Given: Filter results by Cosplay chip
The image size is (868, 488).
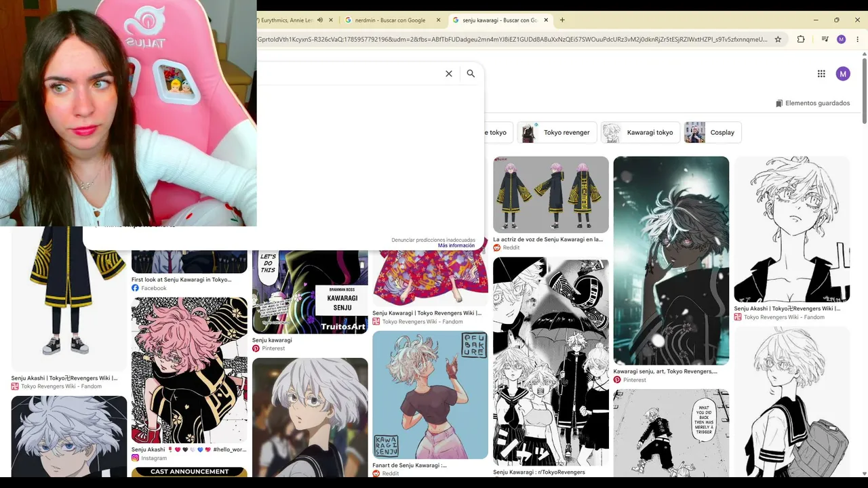Looking at the screenshot, I should (713, 133).
